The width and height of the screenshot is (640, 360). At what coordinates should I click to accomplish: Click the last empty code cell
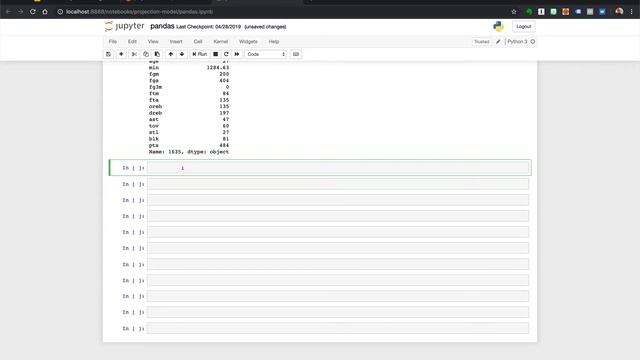tap(338, 328)
